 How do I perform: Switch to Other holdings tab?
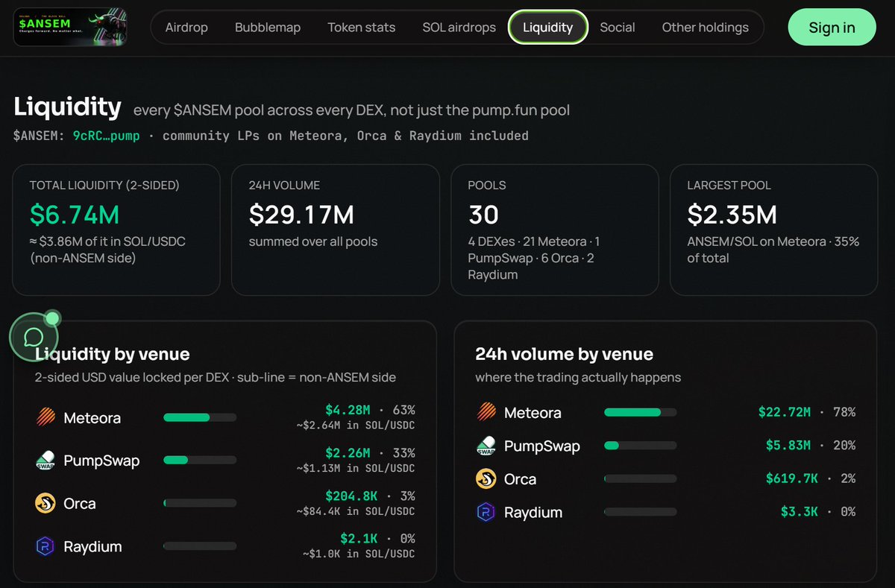click(x=706, y=28)
